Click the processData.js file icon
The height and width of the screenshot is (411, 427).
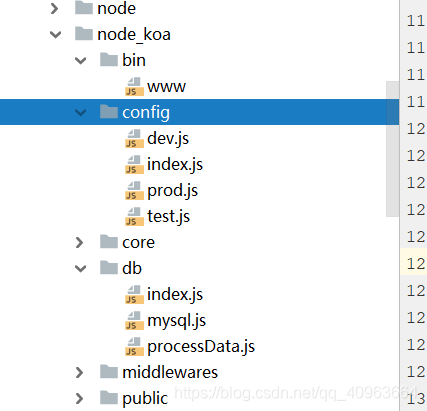pos(134,346)
